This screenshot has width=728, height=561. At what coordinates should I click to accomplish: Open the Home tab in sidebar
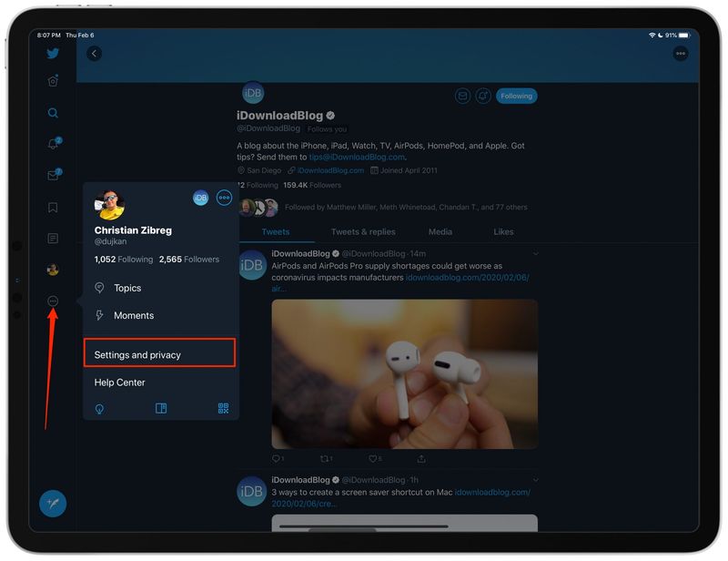point(53,81)
